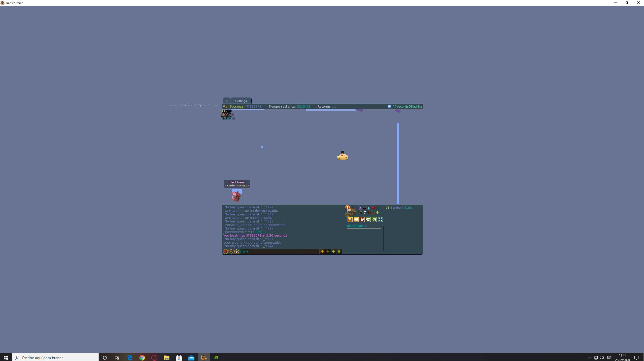Click the Windows search box
Image resolution: width=644 pixels, height=361 pixels.
(55, 357)
